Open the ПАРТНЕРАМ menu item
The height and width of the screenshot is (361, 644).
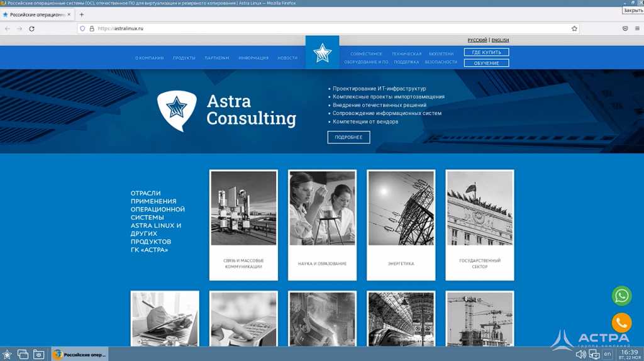(217, 58)
